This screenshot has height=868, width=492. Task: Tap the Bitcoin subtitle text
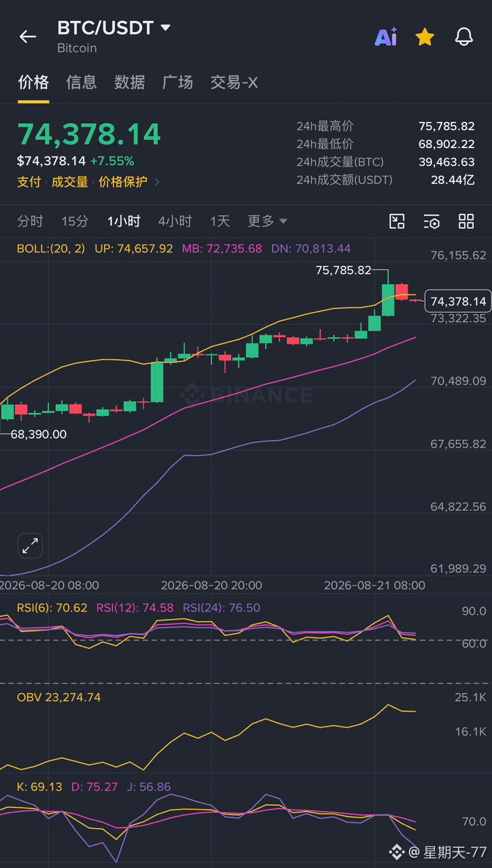coord(77,48)
